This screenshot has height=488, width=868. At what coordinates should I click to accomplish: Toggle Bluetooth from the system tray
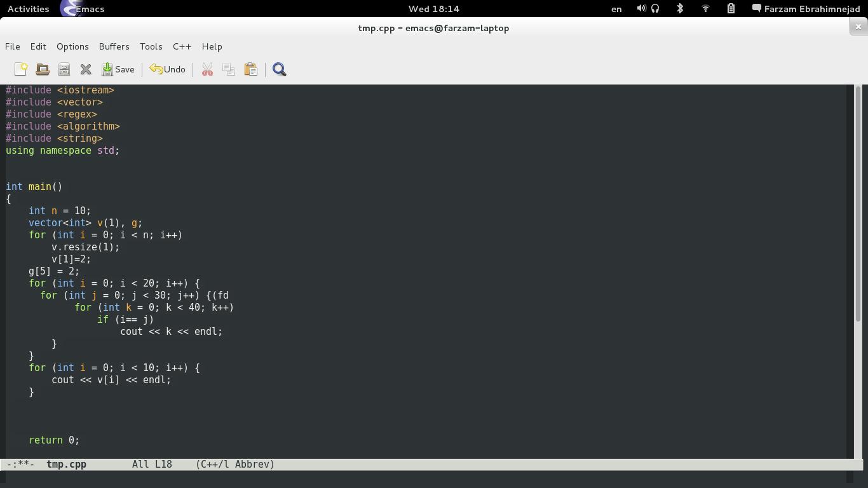pos(680,8)
